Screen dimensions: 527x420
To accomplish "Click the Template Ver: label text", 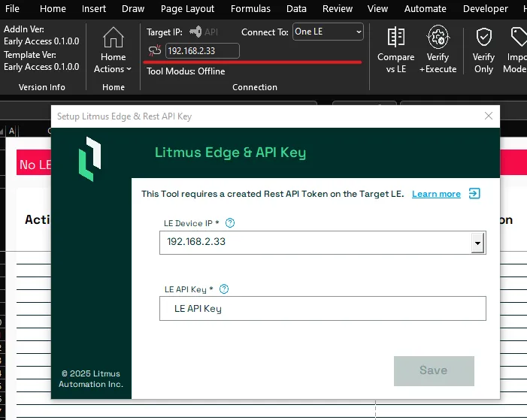I will pos(30,55).
